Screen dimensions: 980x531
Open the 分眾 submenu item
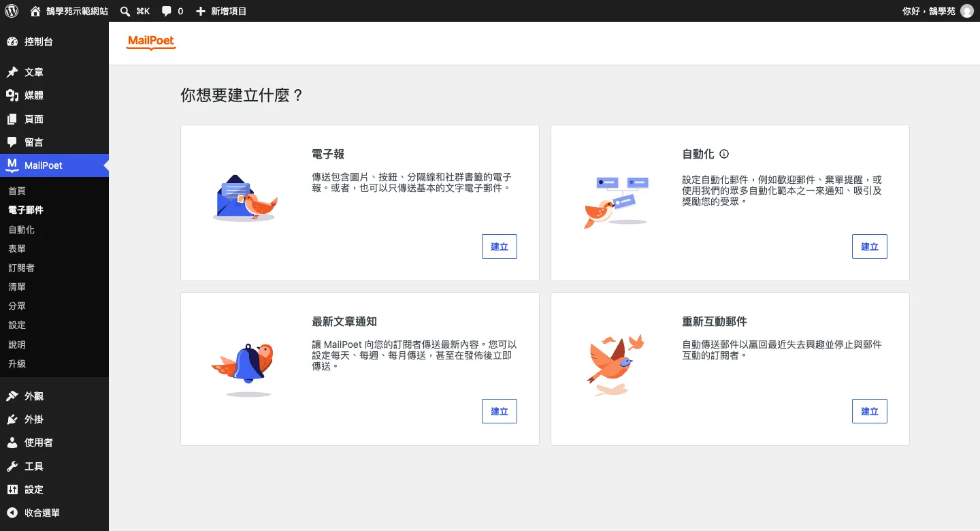(x=17, y=306)
